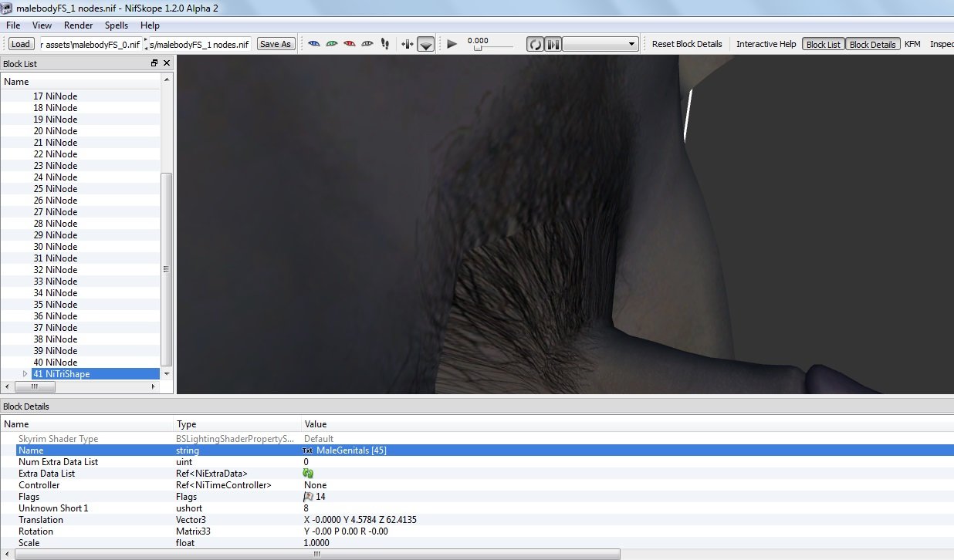The height and width of the screenshot is (560, 954).
Task: Click the 3D render viewport model
Action: click(x=565, y=224)
